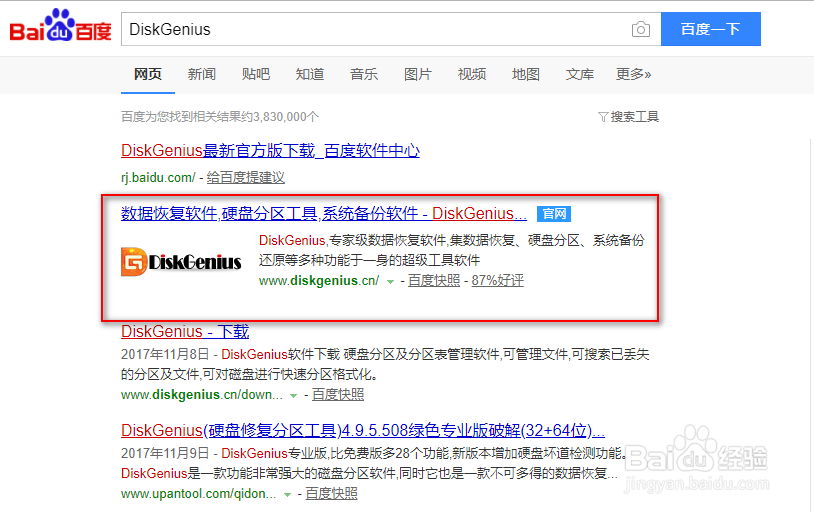This screenshot has width=814, height=512.
Task: Expand dropdown arrow beside www.diskgenius.cn/
Action: point(390,281)
